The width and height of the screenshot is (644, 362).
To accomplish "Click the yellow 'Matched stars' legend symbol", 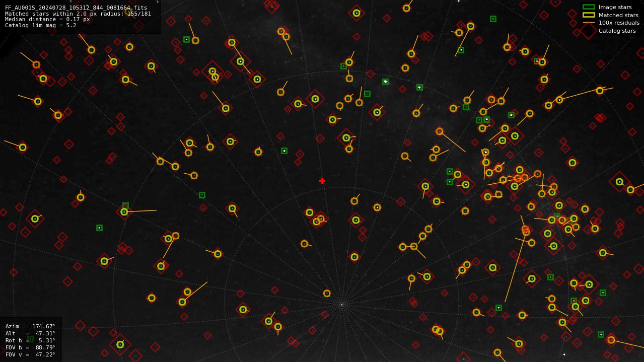I will (x=589, y=15).
